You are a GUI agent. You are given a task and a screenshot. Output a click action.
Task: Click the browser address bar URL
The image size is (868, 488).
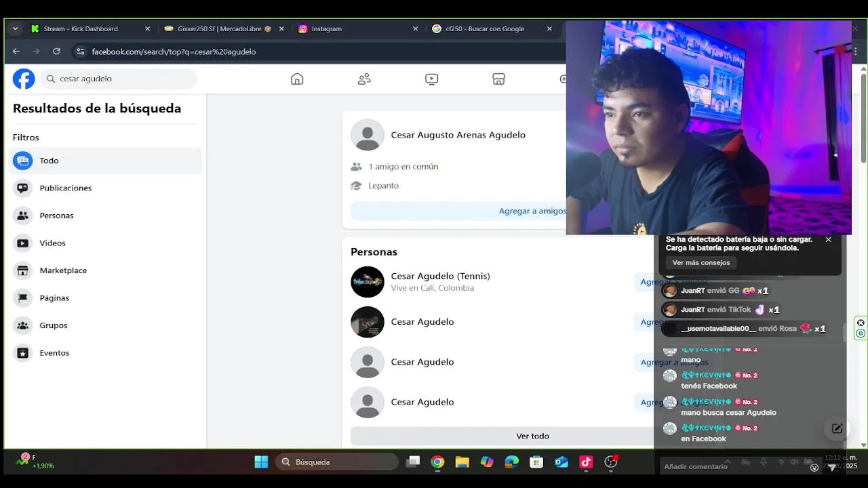coord(174,52)
